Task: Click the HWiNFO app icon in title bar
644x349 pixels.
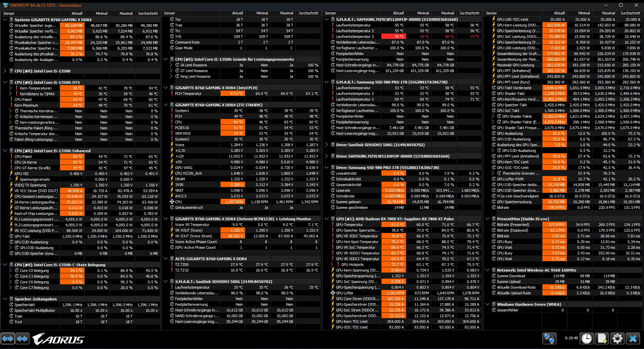Action: 6,5
